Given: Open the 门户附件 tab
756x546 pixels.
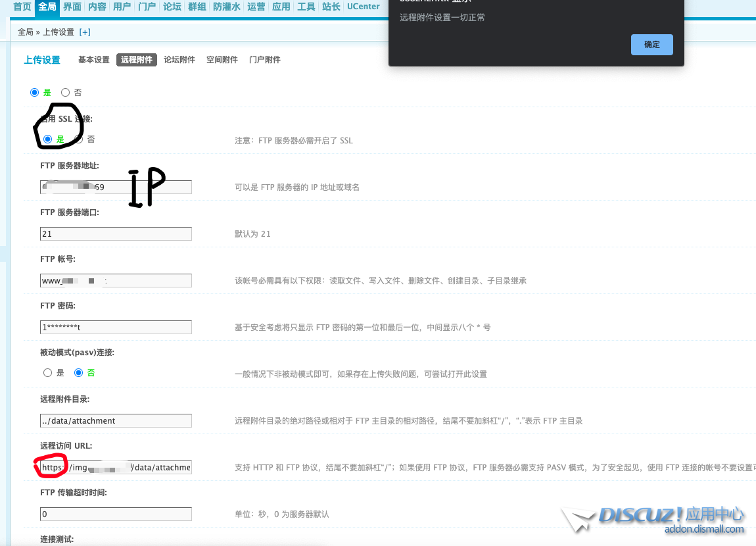Looking at the screenshot, I should point(265,60).
